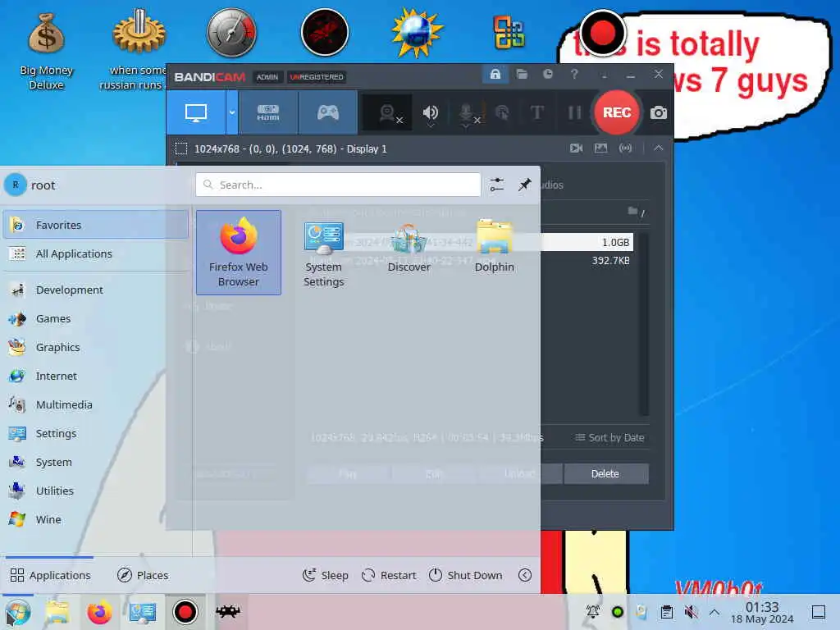This screenshot has height=630, width=840.
Task: Open the speedometer gauge desktop icon
Action: click(x=231, y=32)
